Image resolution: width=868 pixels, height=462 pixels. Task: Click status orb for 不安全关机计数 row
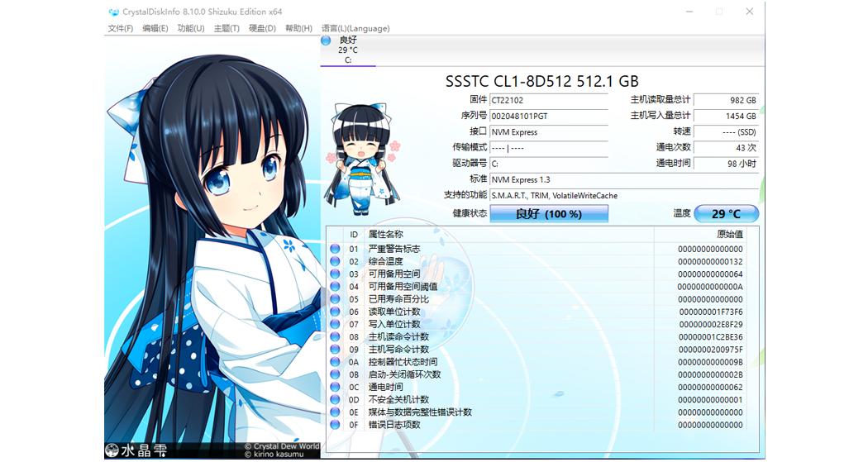pos(335,399)
